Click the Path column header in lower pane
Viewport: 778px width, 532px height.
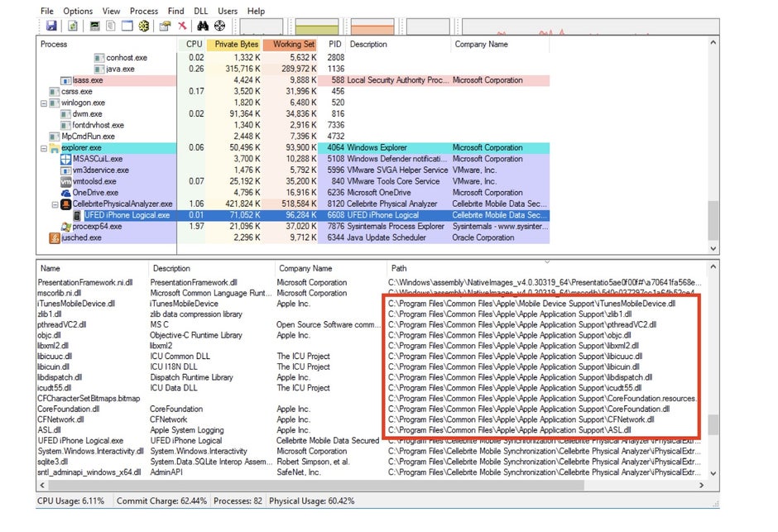click(x=399, y=268)
